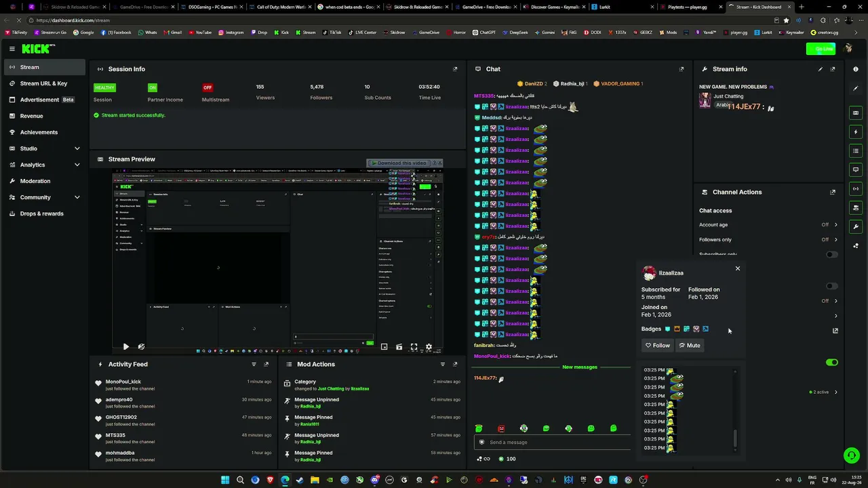This screenshot has height=488, width=868.
Task: Pop out the Channel Actions panel
Action: (x=833, y=192)
